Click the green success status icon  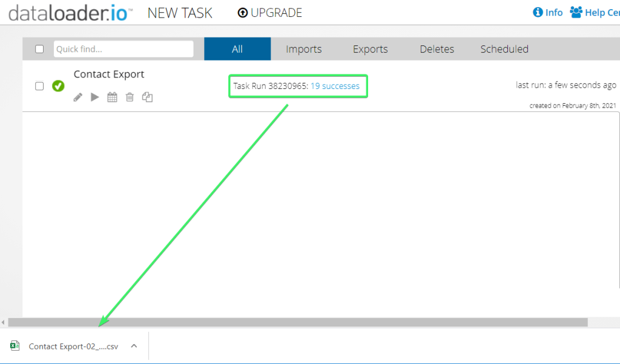58,86
